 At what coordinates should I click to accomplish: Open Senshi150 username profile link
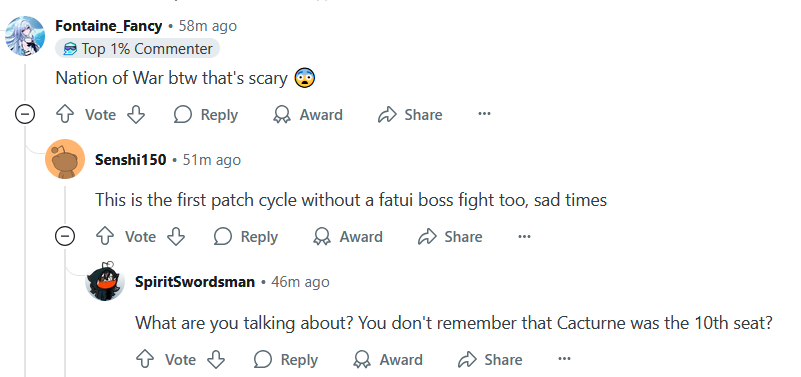(131, 160)
